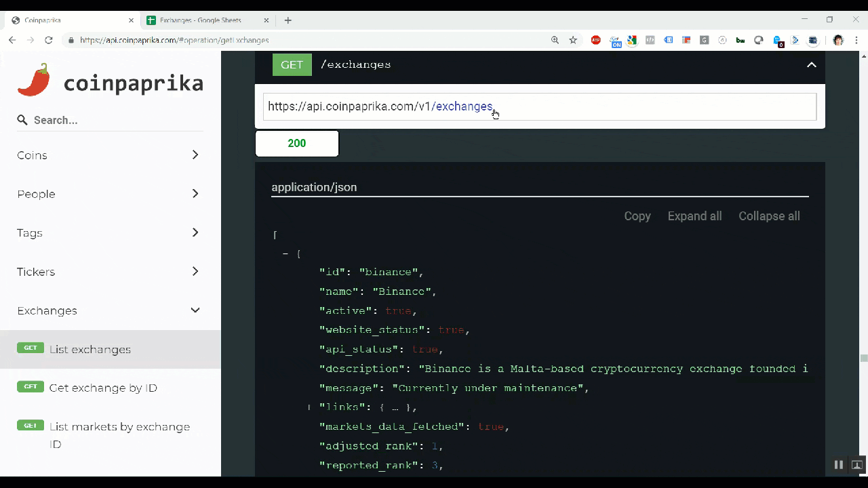This screenshot has height=488, width=868.
Task: Click the browser forward arrow
Action: (31, 40)
